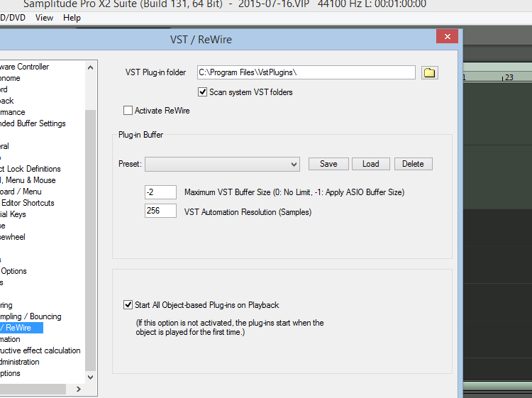
Task: Select Playback entry in settings list
Action: 7,101
